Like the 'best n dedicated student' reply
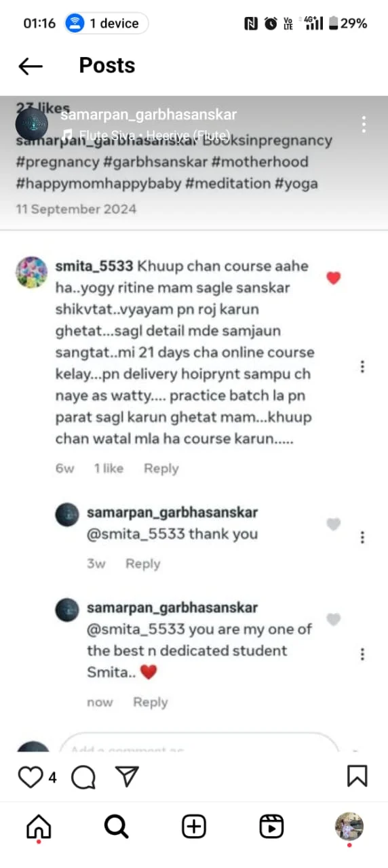Image resolution: width=388 pixels, height=868 pixels. point(333,619)
